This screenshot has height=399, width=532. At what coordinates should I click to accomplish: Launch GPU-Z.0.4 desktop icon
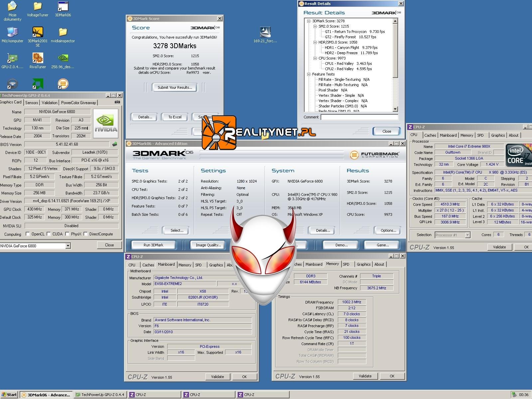tap(12, 61)
